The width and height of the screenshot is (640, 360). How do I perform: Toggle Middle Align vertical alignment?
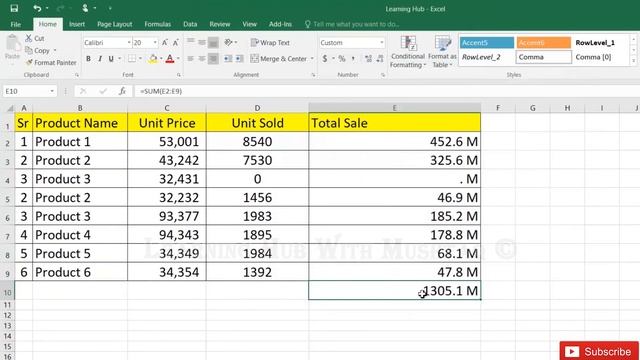202,42
